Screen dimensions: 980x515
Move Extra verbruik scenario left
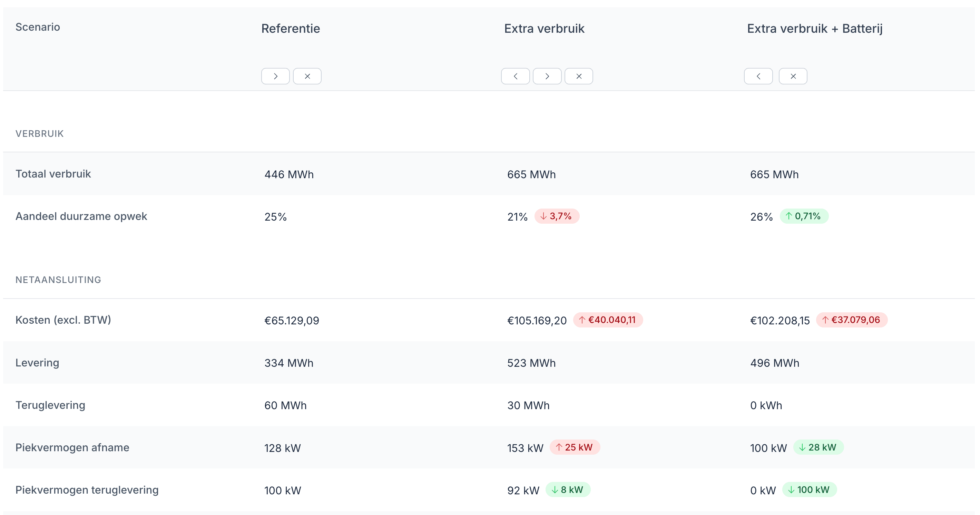coord(515,77)
